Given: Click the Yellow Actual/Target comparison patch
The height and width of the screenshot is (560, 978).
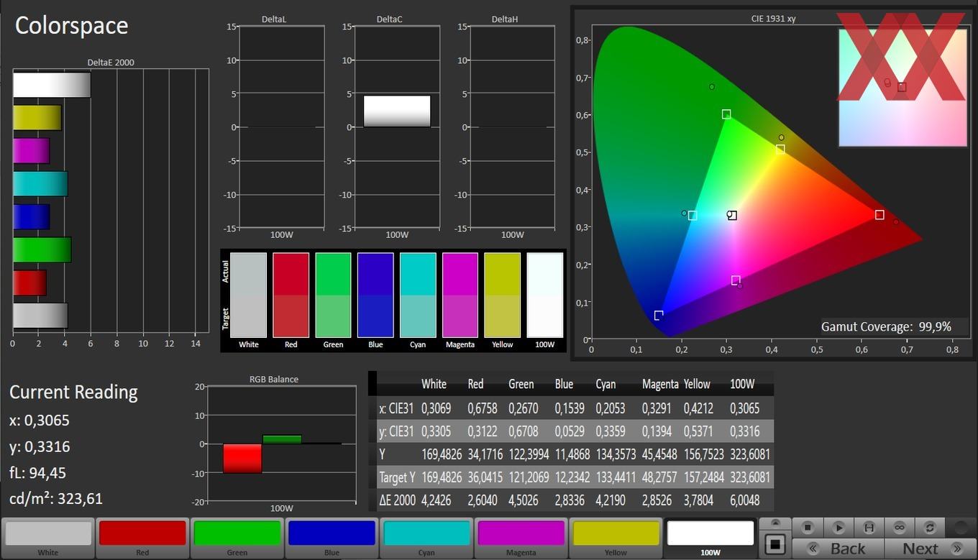Looking at the screenshot, I should pyautogui.click(x=503, y=295).
